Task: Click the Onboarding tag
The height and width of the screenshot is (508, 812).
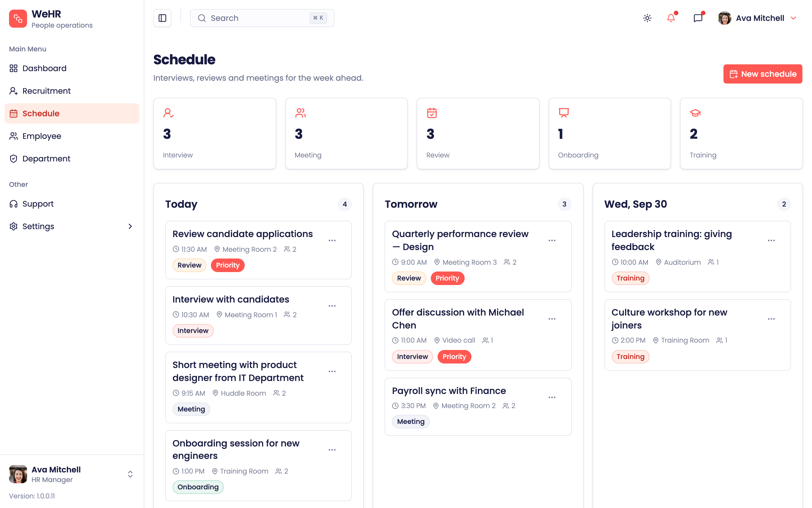Action: [198, 487]
